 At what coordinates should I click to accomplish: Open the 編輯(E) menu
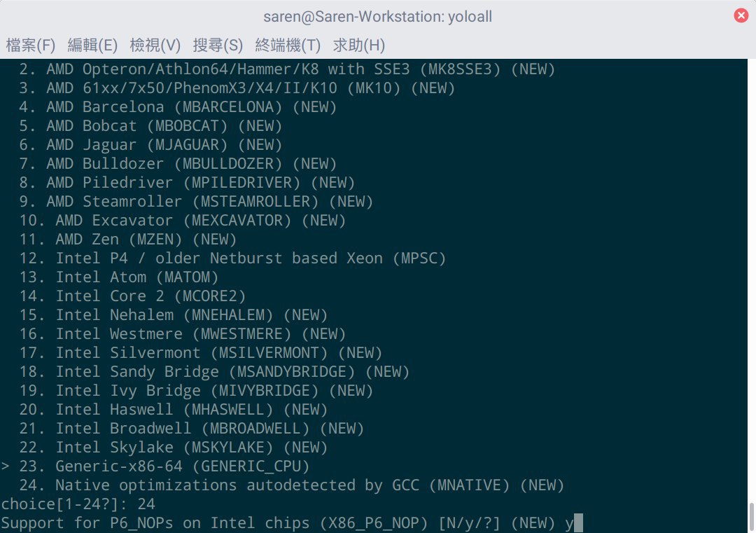(92, 46)
